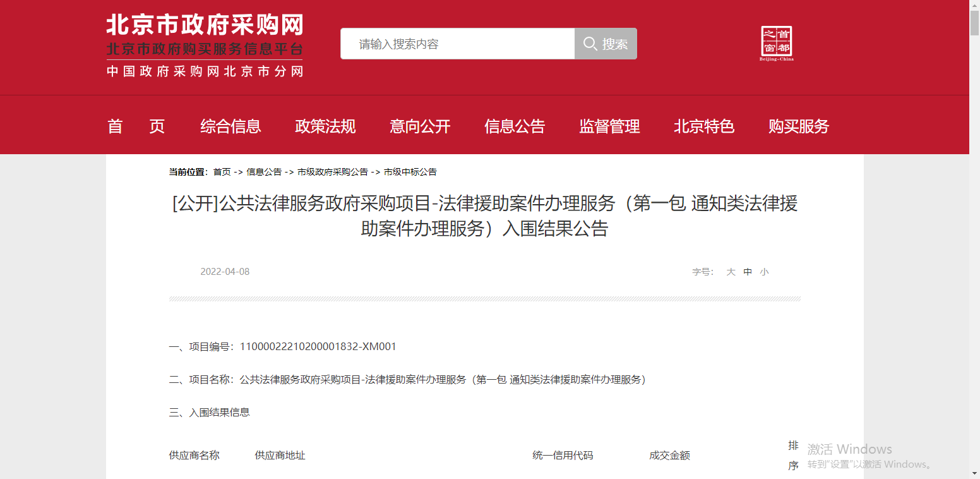Open the 政策法规 navigation menu

tap(325, 126)
